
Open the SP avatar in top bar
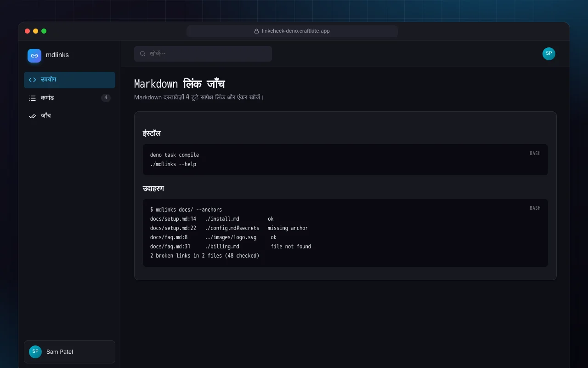(549, 54)
